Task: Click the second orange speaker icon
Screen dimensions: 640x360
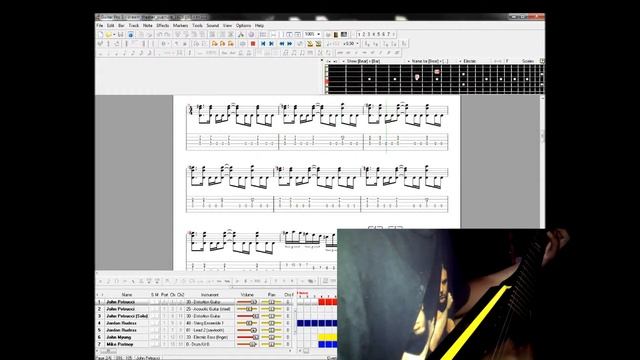Action: pyautogui.click(x=222, y=44)
